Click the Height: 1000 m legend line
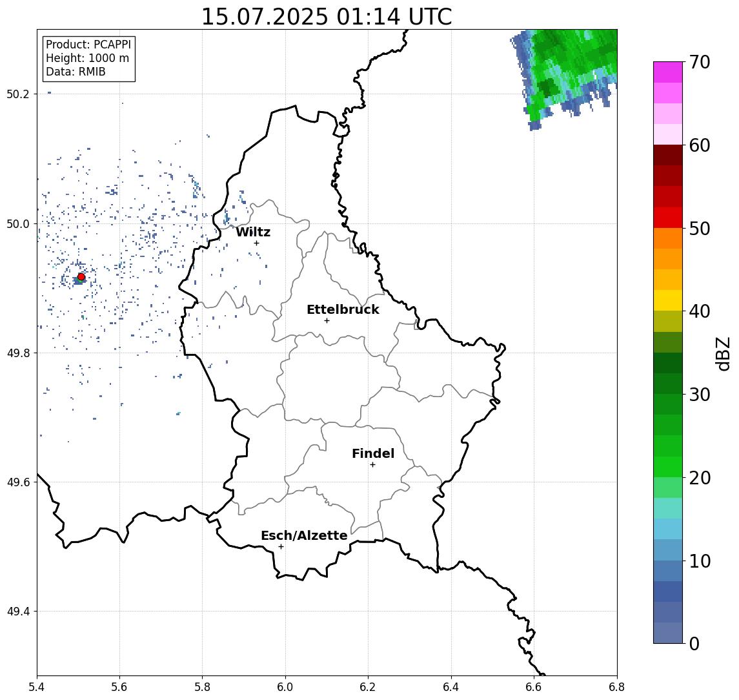Image resolution: width=739 pixels, height=700 pixels. tap(87, 58)
